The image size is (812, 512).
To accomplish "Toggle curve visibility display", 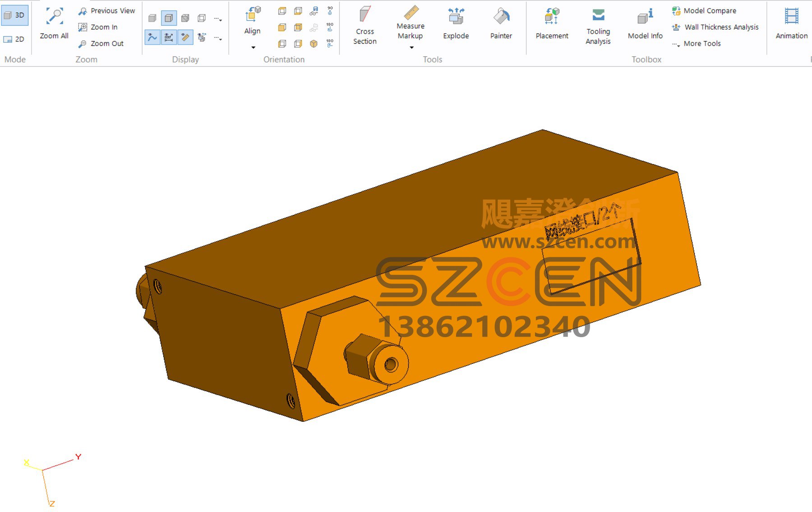I will 152,37.
